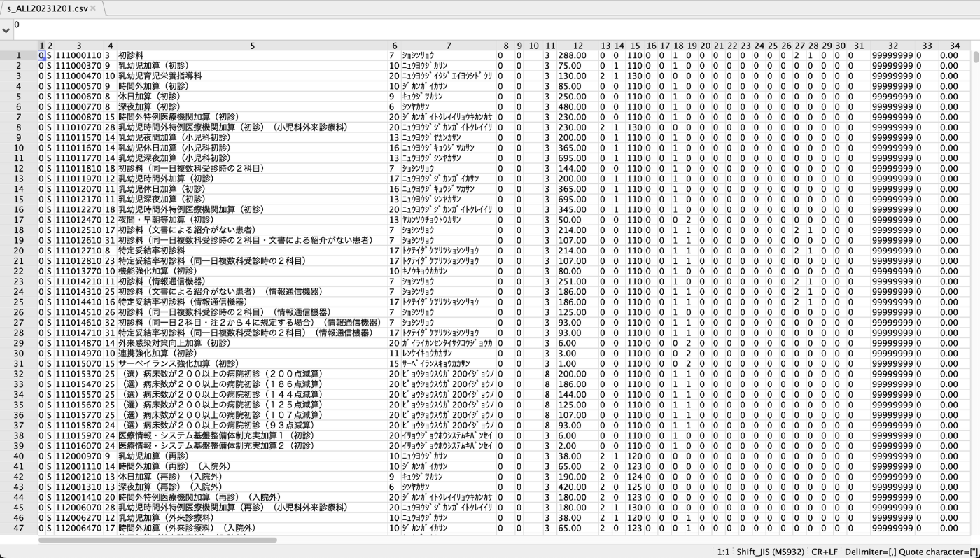Select row number 33 header
Screen dimensions: 980x558
tap(19, 384)
